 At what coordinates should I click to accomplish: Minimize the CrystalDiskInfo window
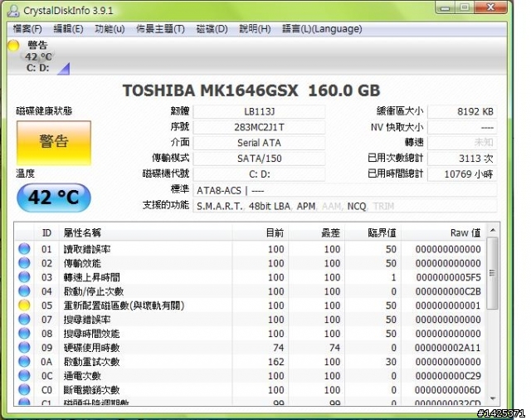click(x=445, y=7)
